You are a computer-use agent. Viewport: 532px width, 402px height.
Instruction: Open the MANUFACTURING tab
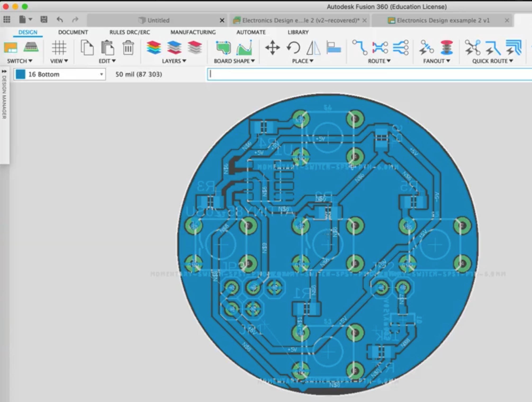[x=193, y=32]
